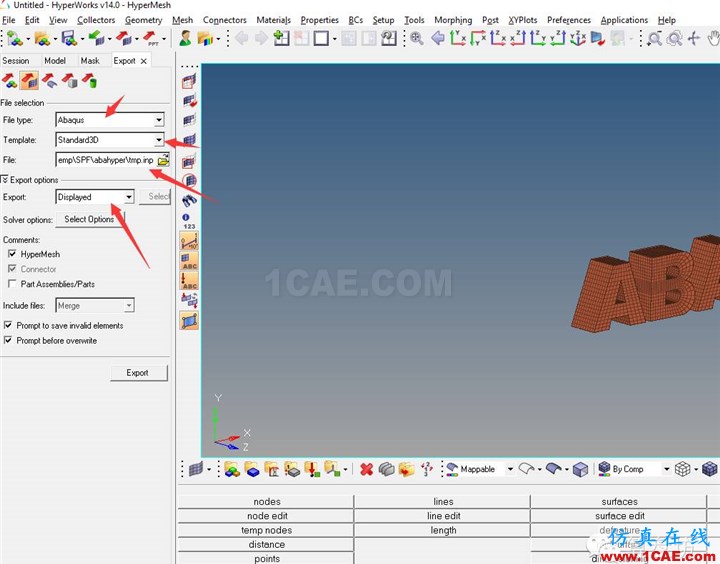Click the Publish to PPT icon

click(151, 39)
